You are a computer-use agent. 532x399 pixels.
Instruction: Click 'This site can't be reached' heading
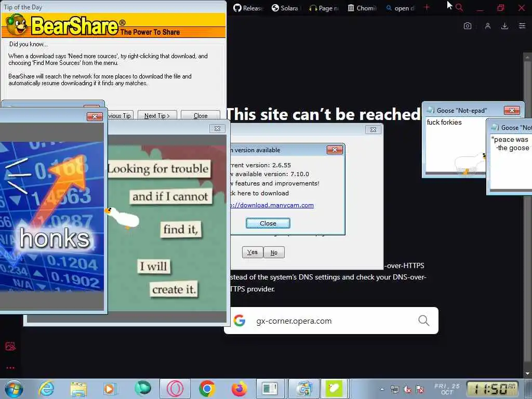click(x=323, y=114)
